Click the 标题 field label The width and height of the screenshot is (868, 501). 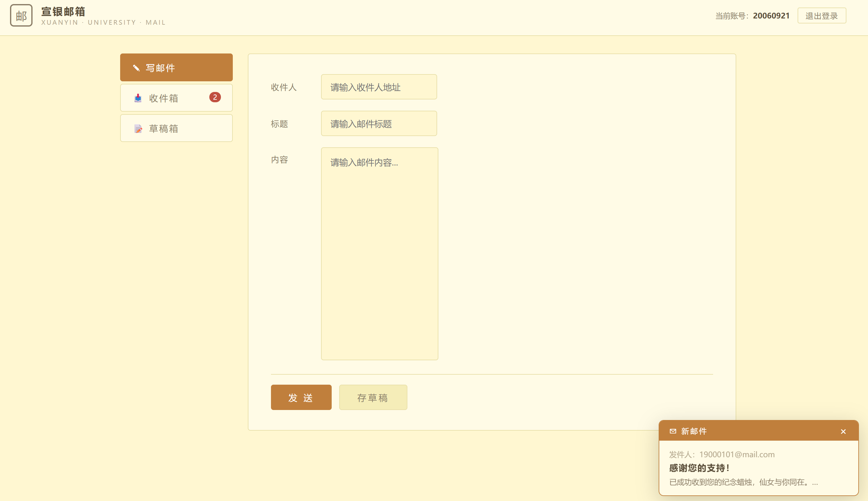279,124
